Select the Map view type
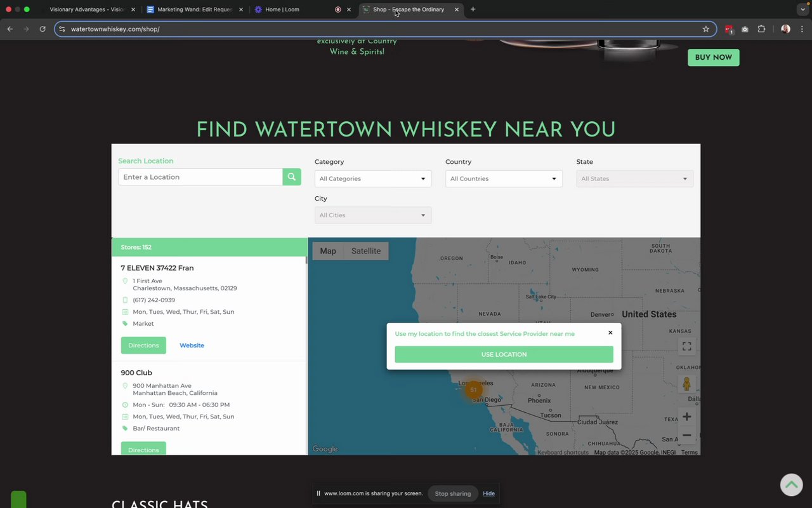This screenshot has width=812, height=508. (328, 251)
